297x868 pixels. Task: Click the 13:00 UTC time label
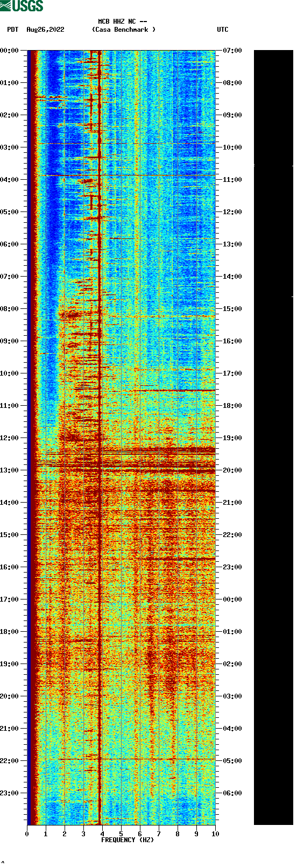point(232,244)
